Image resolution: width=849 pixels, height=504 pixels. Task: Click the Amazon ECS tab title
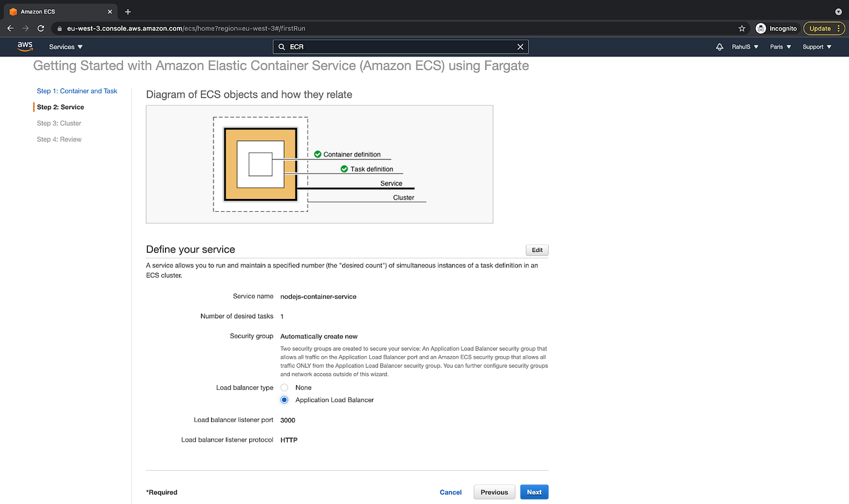38,12
